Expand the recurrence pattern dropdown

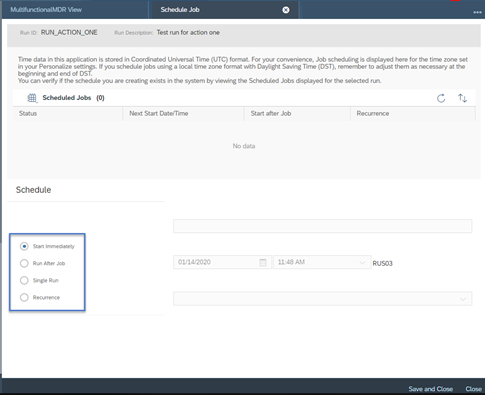[463, 299]
